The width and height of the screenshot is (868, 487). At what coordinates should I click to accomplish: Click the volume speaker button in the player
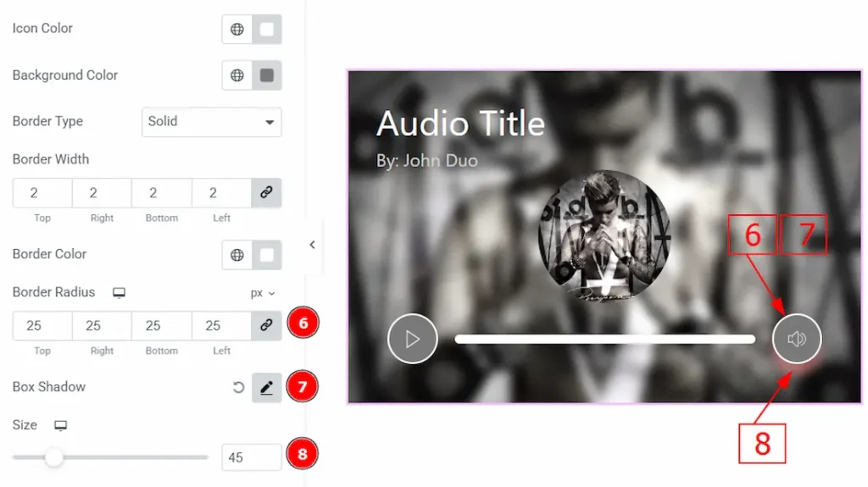click(x=797, y=339)
